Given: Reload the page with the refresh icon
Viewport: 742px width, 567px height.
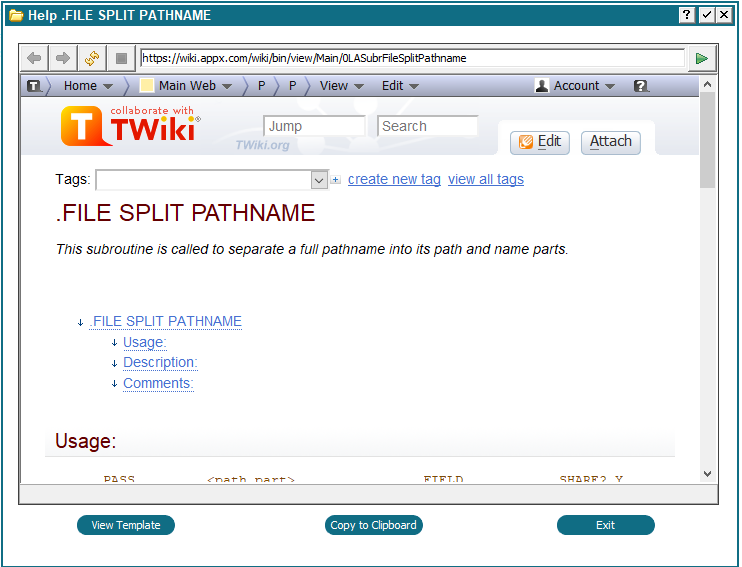Looking at the screenshot, I should [92, 58].
